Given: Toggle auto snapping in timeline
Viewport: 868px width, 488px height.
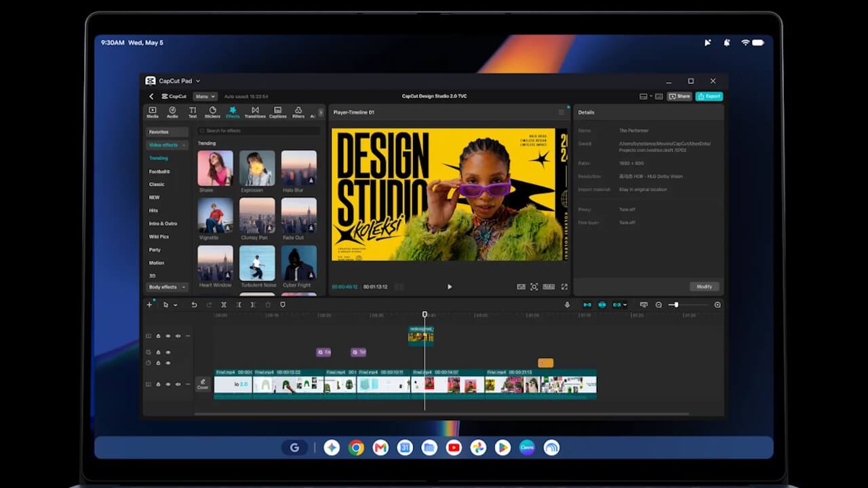Looking at the screenshot, I should 602,305.
